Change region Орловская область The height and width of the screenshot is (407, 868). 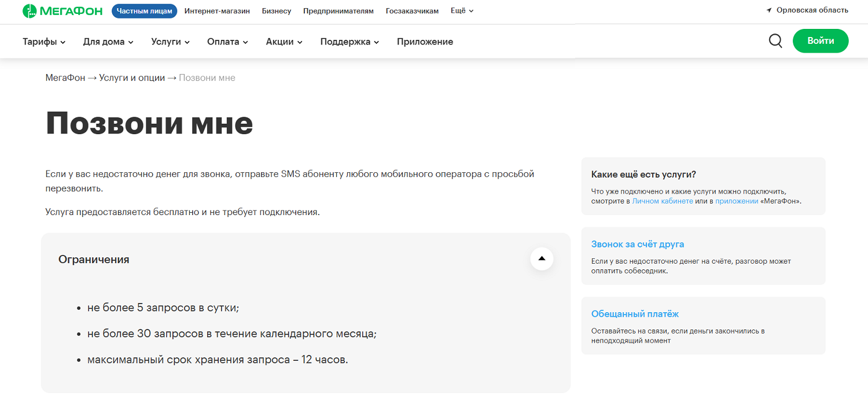point(812,10)
